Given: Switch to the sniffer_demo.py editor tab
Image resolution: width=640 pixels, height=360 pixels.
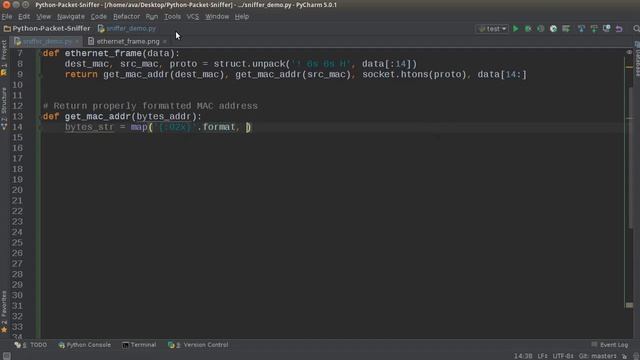Looking at the screenshot, I should click(47, 42).
